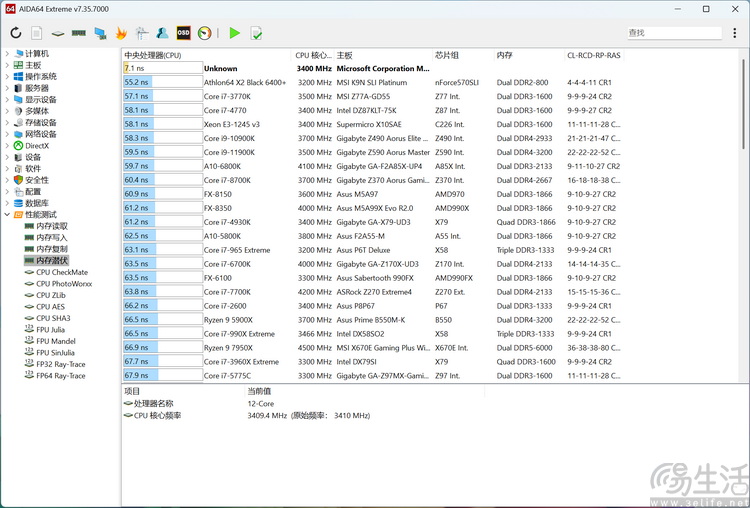Sort by the 主板 column header
Screen dimensions: 750x508
pos(345,55)
